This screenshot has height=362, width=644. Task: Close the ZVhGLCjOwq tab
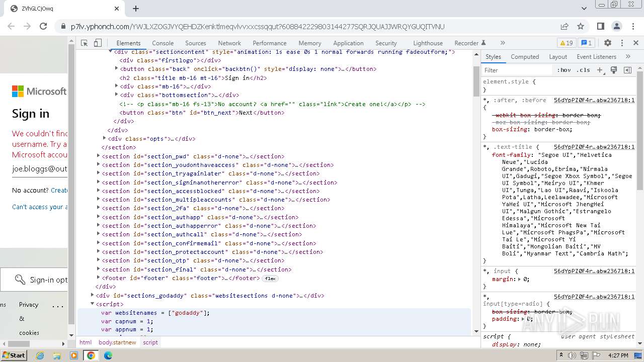(x=117, y=9)
